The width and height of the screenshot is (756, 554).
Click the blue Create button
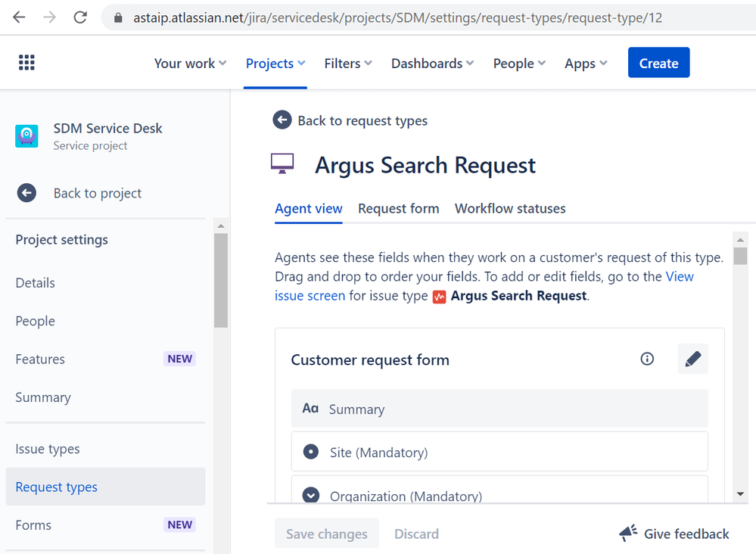coord(658,62)
